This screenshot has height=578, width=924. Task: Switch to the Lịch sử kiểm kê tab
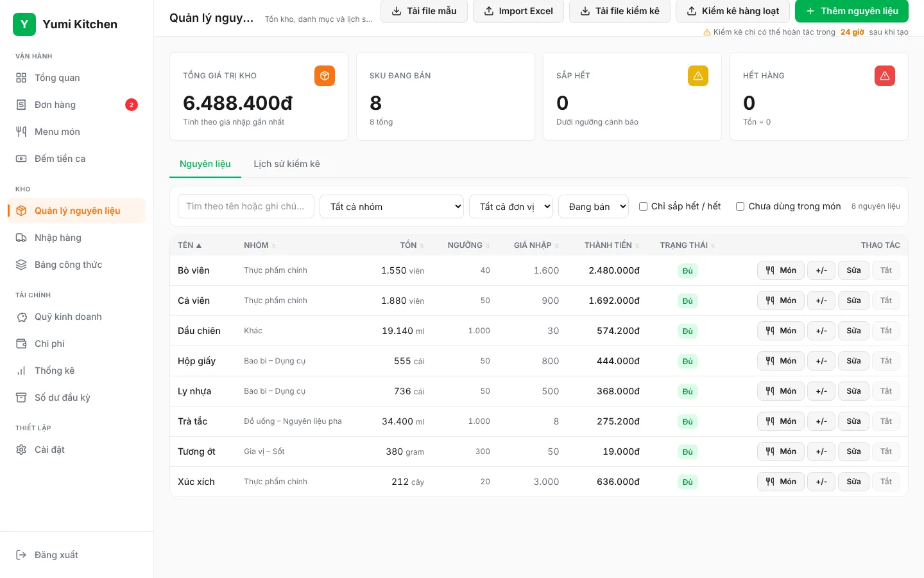(287, 164)
